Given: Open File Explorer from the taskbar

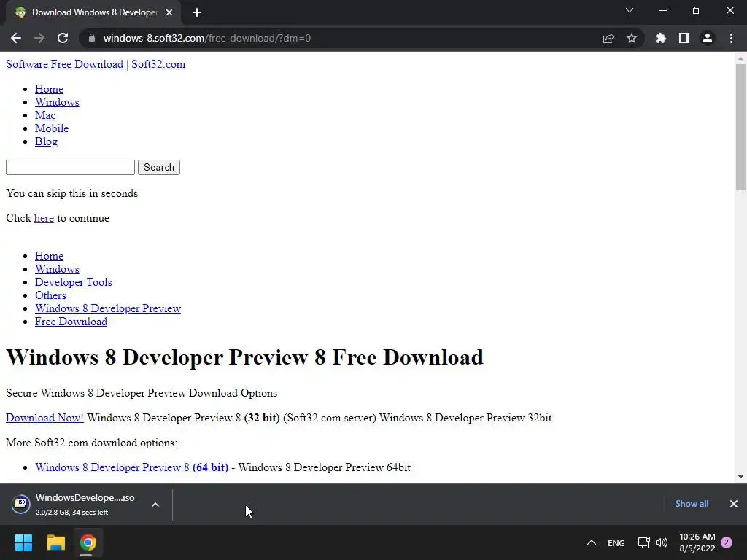Looking at the screenshot, I should pos(55,542).
